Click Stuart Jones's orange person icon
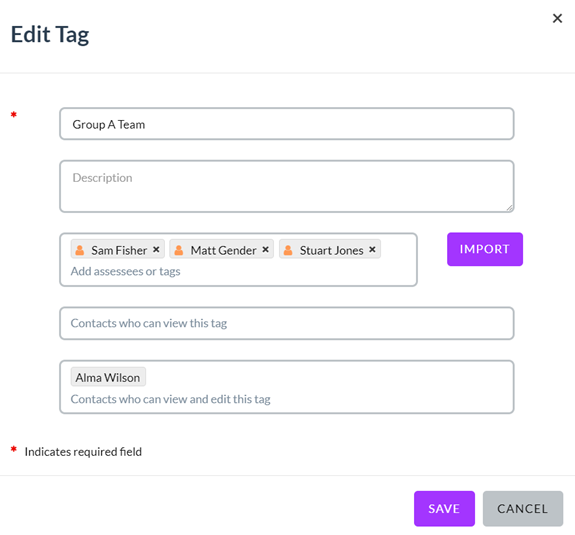 click(288, 250)
